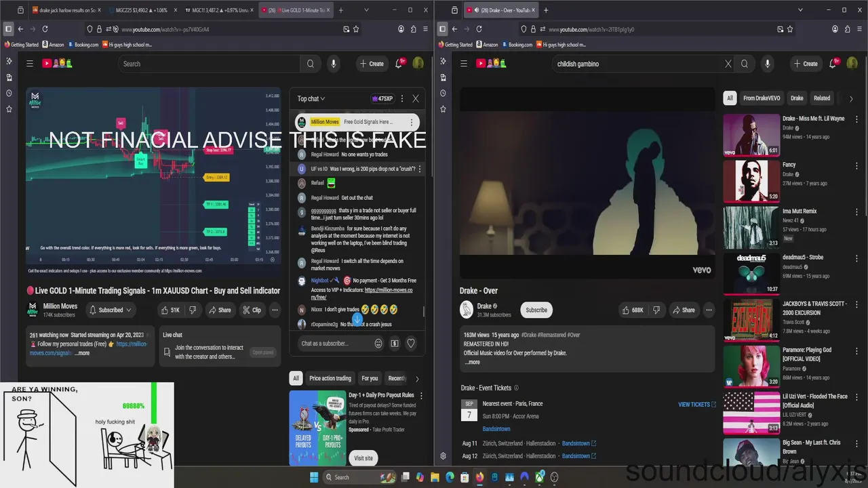This screenshot has height=488, width=868.
Task: Open 'Ima Mutt Remix' video thumbnail
Action: (x=751, y=227)
